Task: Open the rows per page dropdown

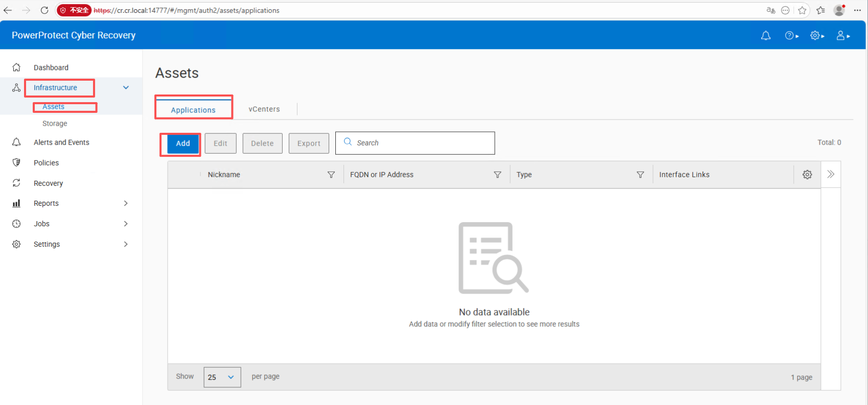Action: (222, 377)
